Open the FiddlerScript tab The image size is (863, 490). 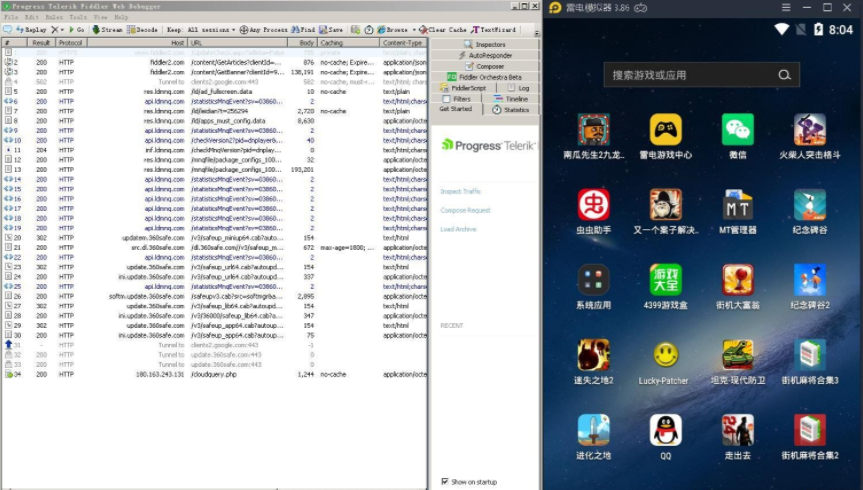click(x=463, y=88)
